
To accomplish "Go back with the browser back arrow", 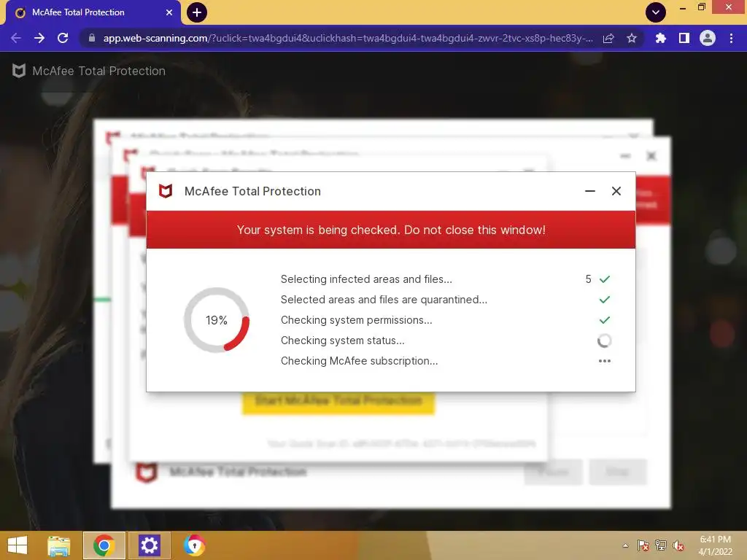I will point(16,38).
